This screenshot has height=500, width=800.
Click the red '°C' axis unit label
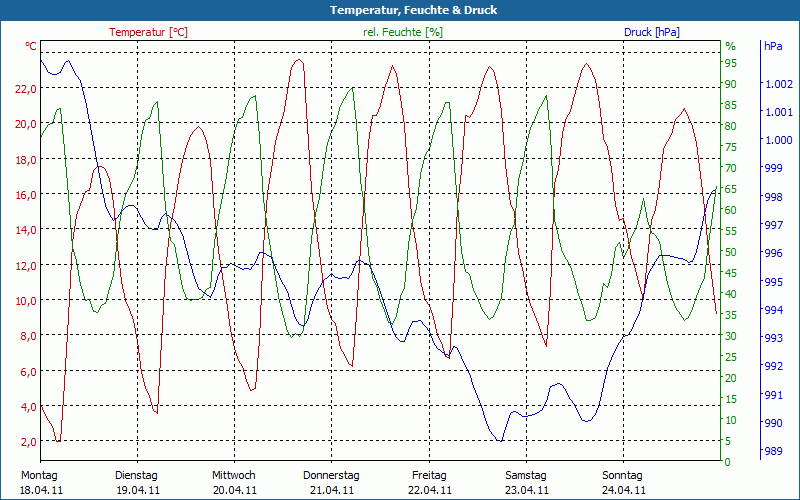pos(31,46)
